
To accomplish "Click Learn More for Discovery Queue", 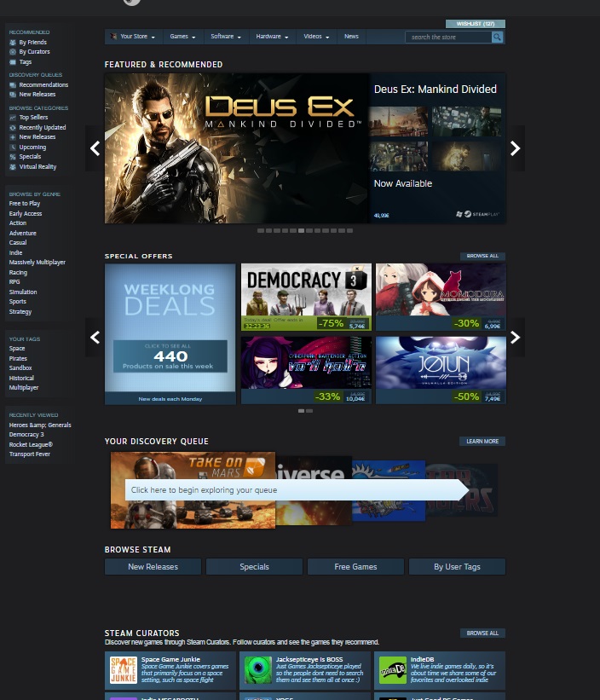I will 482,441.
